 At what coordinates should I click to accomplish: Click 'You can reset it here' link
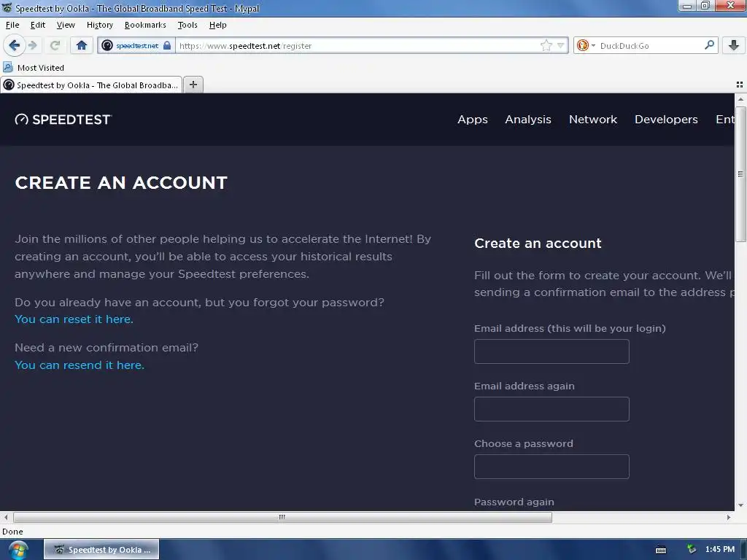point(74,319)
